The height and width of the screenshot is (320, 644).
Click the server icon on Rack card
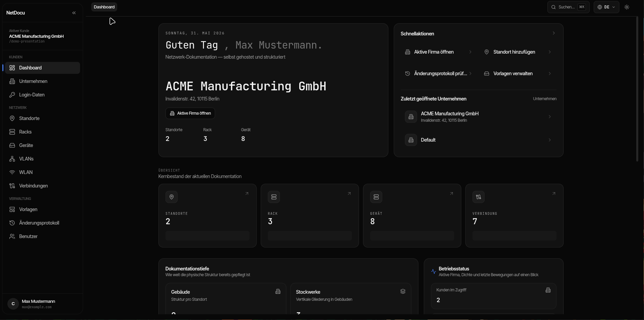(274, 197)
